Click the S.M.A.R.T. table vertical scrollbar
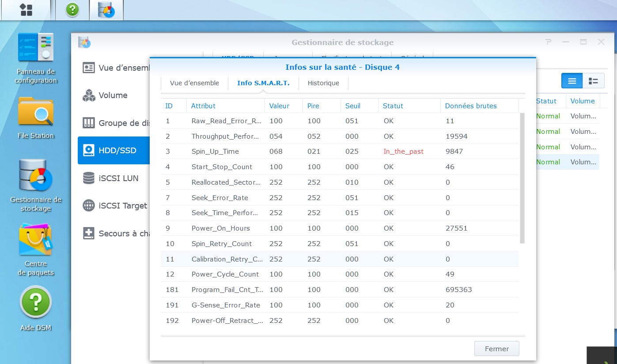Viewport: 617px width, 364px height. point(522,177)
